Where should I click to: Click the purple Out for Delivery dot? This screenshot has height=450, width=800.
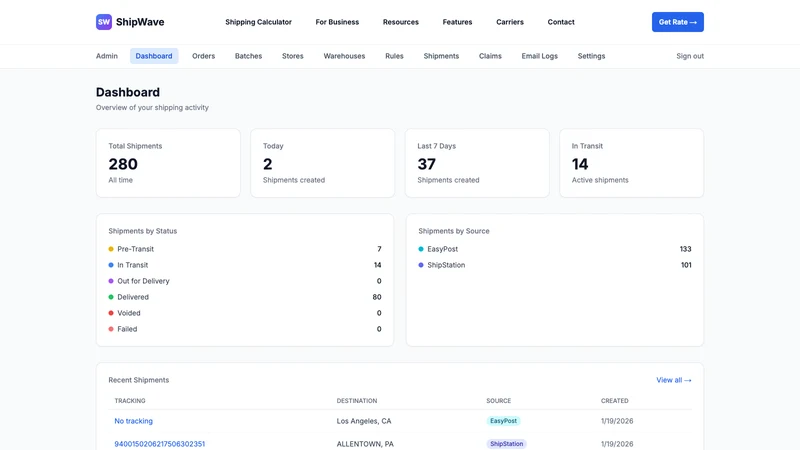pos(111,281)
